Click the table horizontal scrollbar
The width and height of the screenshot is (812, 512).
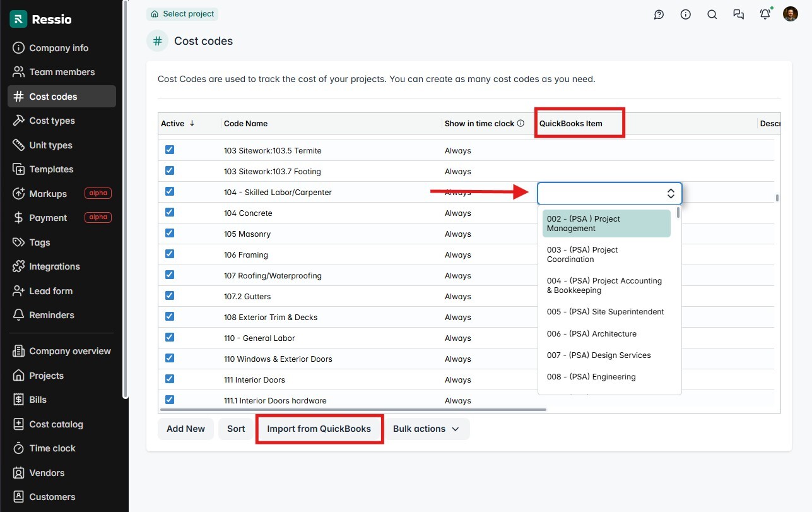click(x=352, y=410)
